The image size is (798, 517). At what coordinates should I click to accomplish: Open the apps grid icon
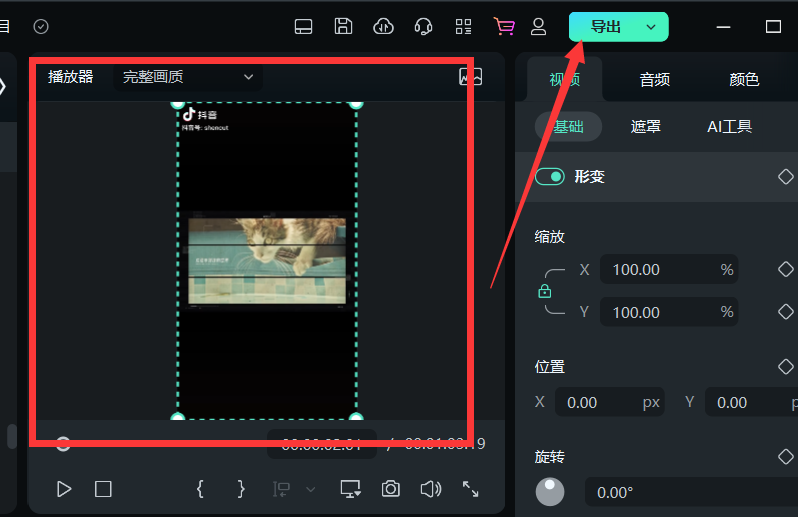(x=463, y=26)
